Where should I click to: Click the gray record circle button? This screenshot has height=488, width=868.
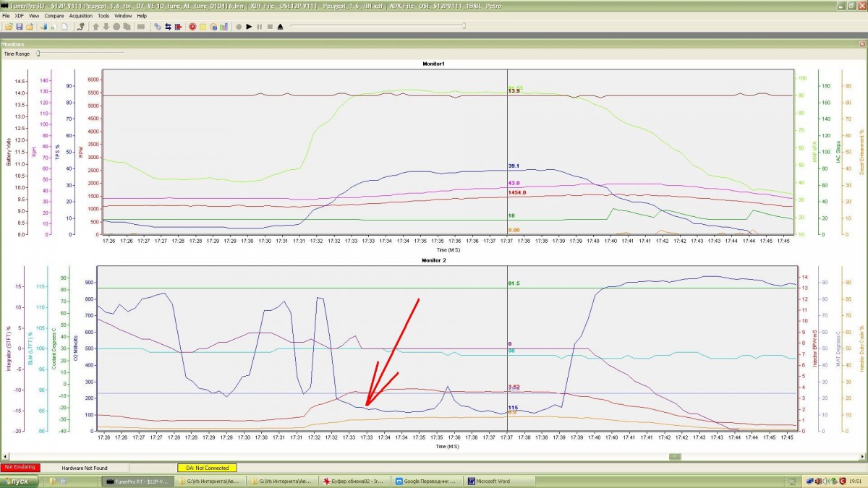point(238,27)
